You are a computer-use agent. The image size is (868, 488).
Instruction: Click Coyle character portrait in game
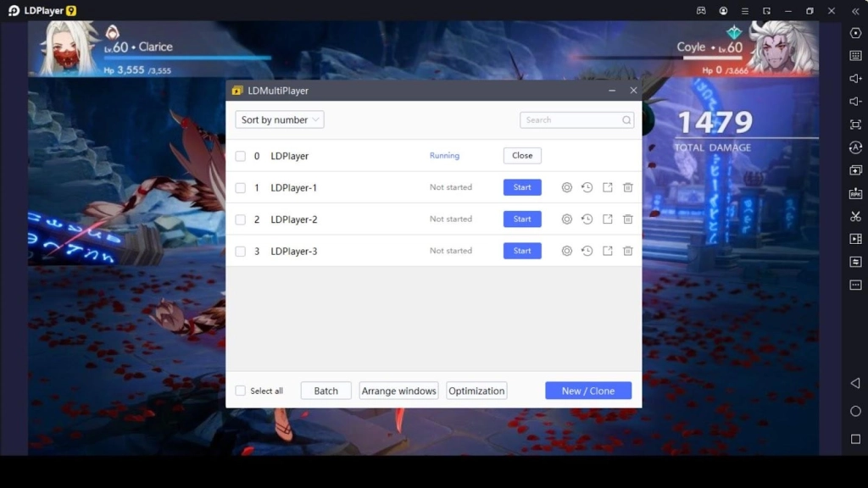point(782,48)
